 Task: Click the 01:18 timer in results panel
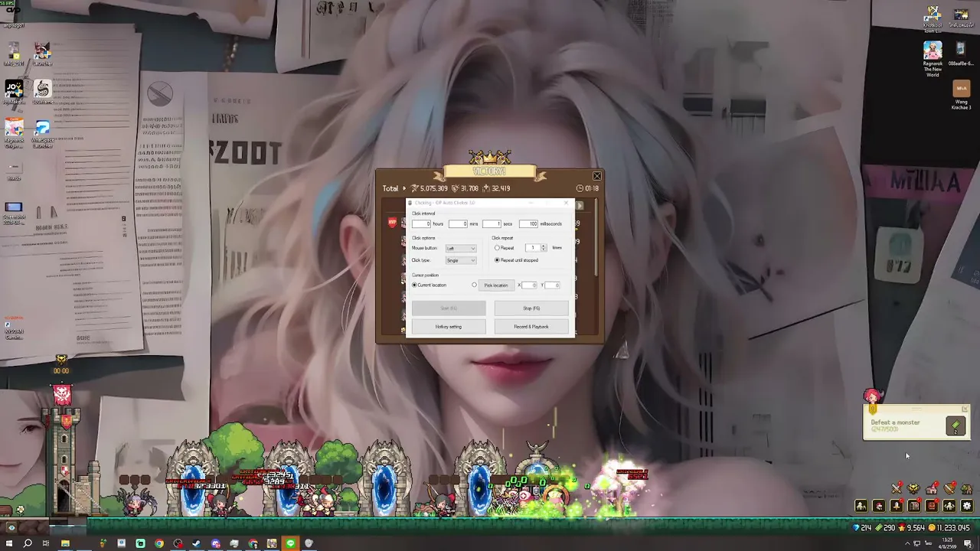pyautogui.click(x=588, y=188)
